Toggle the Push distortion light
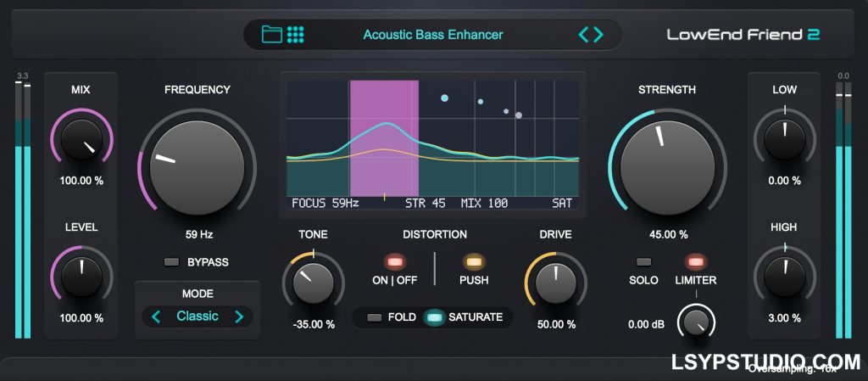 tap(474, 261)
